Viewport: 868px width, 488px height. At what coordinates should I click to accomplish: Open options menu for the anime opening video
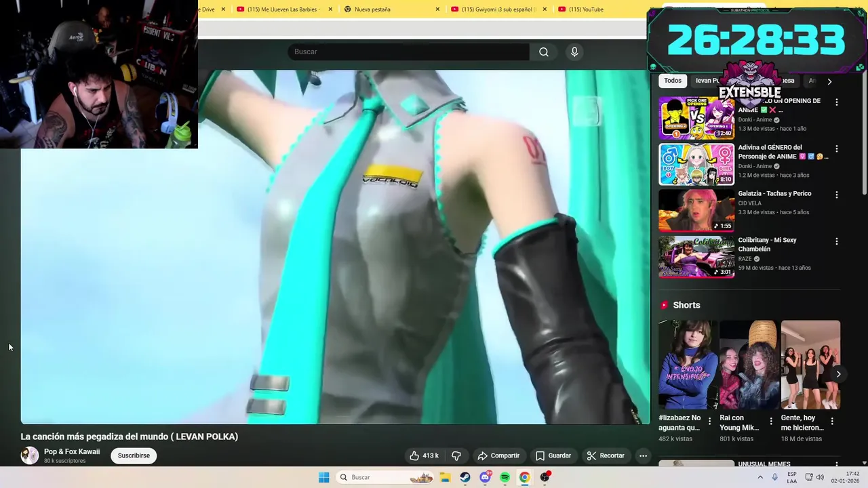click(x=836, y=102)
